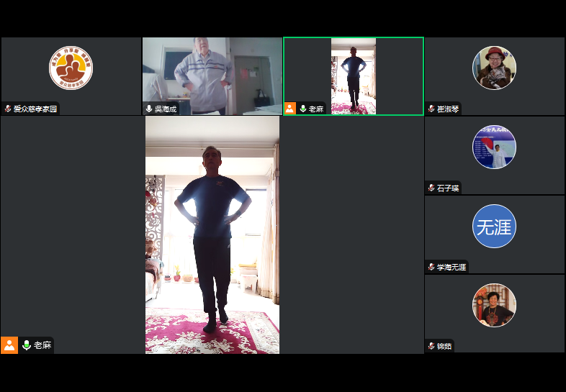Image resolution: width=566 pixels, height=392 pixels.
Task: Click the blue 无涯 avatar circle
Action: (494, 227)
